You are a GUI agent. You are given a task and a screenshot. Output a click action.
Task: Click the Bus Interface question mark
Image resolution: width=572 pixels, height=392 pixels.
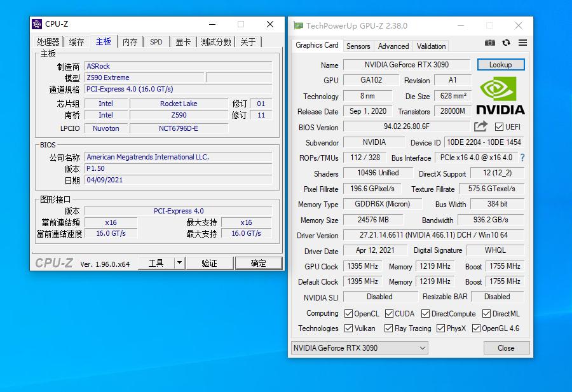coord(522,158)
